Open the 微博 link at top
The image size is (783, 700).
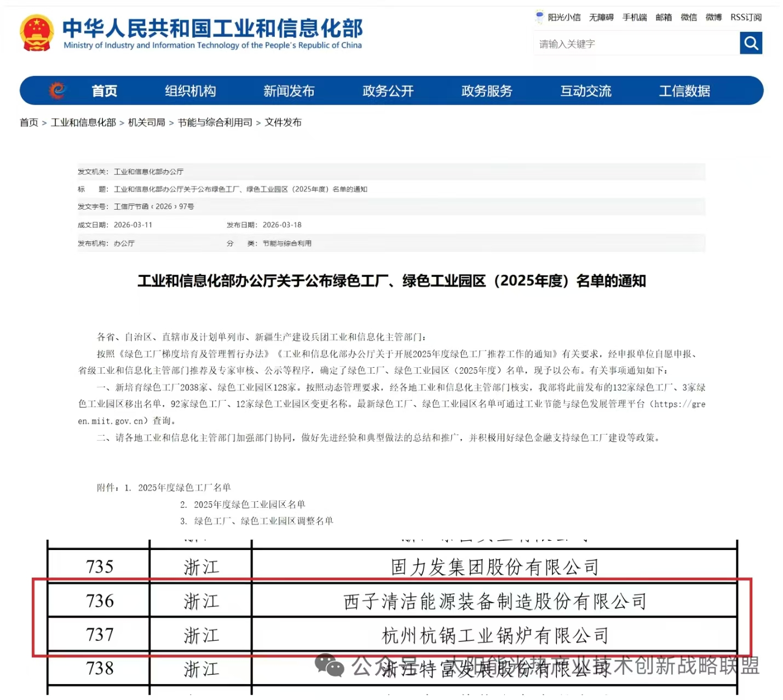click(713, 18)
